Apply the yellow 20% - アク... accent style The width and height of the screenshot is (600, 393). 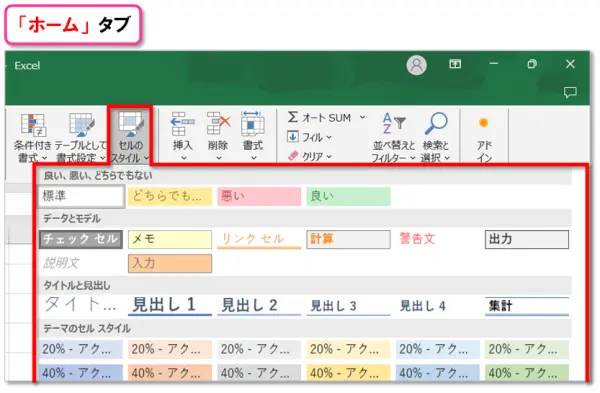pyautogui.click(x=348, y=349)
